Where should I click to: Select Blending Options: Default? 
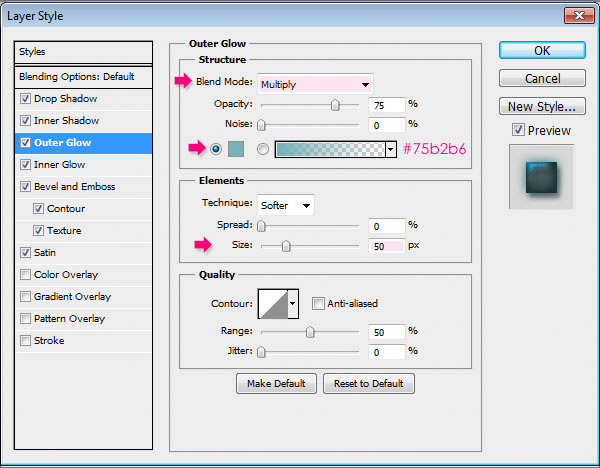tap(83, 77)
